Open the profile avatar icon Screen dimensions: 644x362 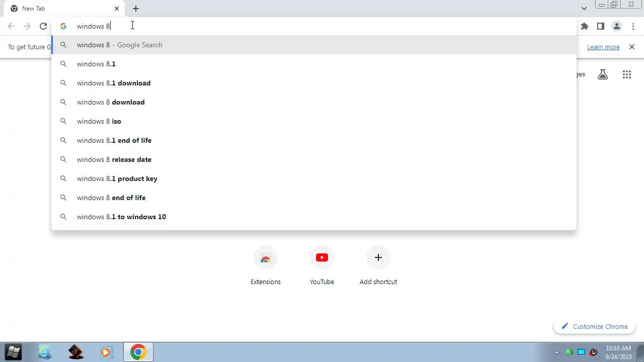click(617, 26)
